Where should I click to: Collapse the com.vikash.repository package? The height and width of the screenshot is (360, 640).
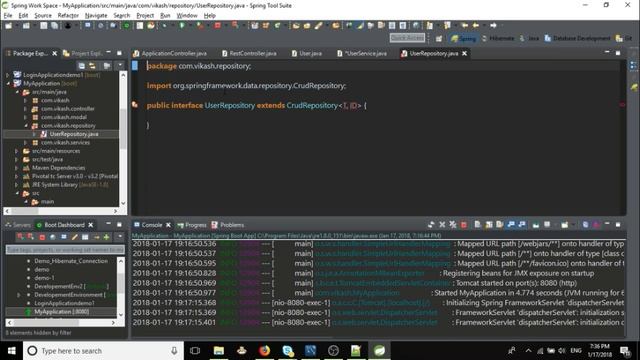coord(25,126)
